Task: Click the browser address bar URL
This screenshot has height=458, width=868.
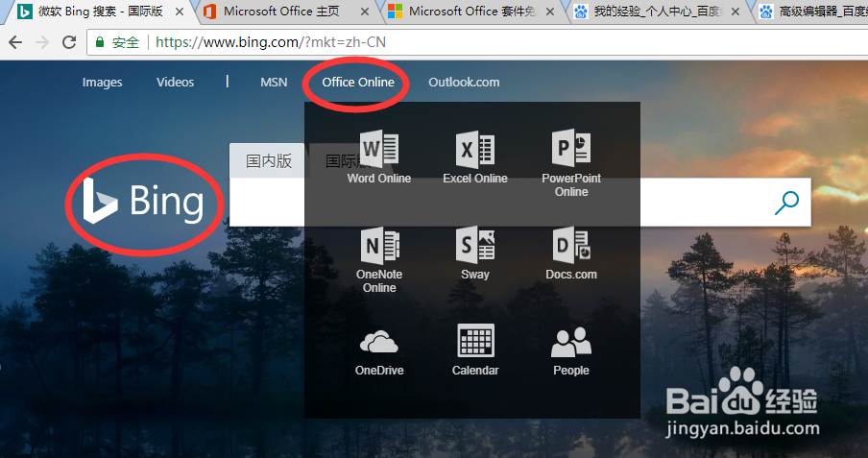Action: point(270,42)
